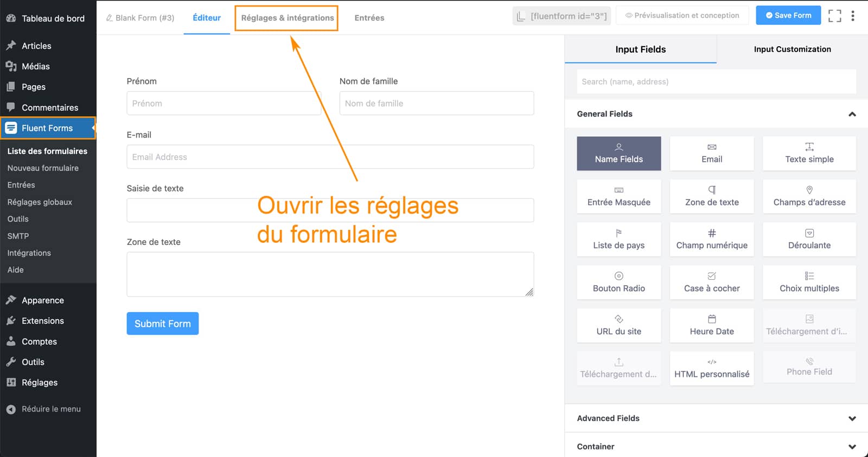Open Fluent Forms menu item
868x457 pixels.
pyautogui.click(x=48, y=128)
